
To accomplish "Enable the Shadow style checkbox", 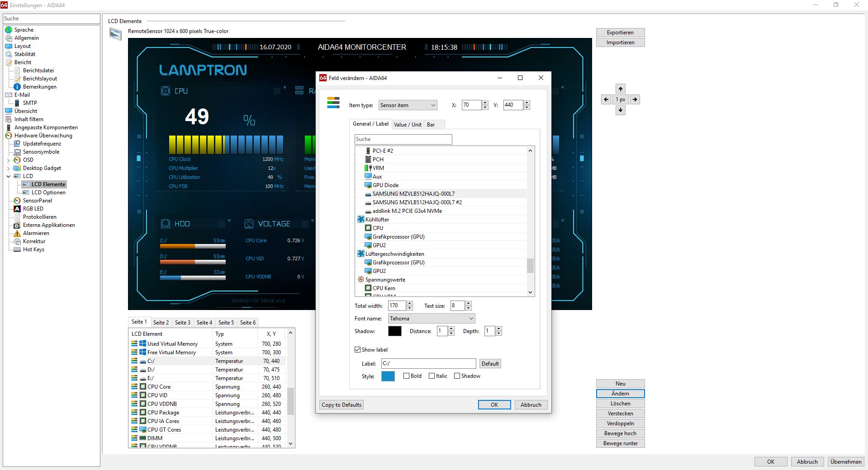I will tap(457, 376).
